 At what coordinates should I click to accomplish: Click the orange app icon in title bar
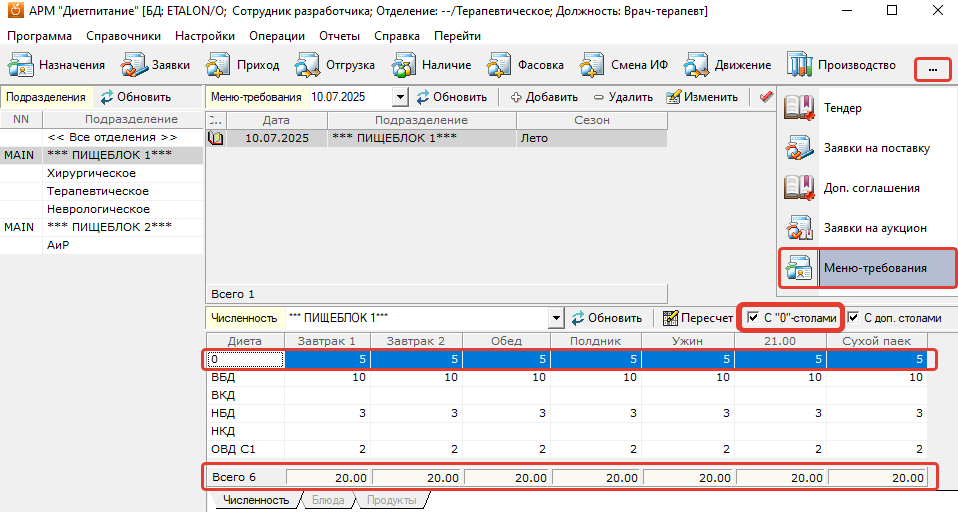(x=15, y=10)
